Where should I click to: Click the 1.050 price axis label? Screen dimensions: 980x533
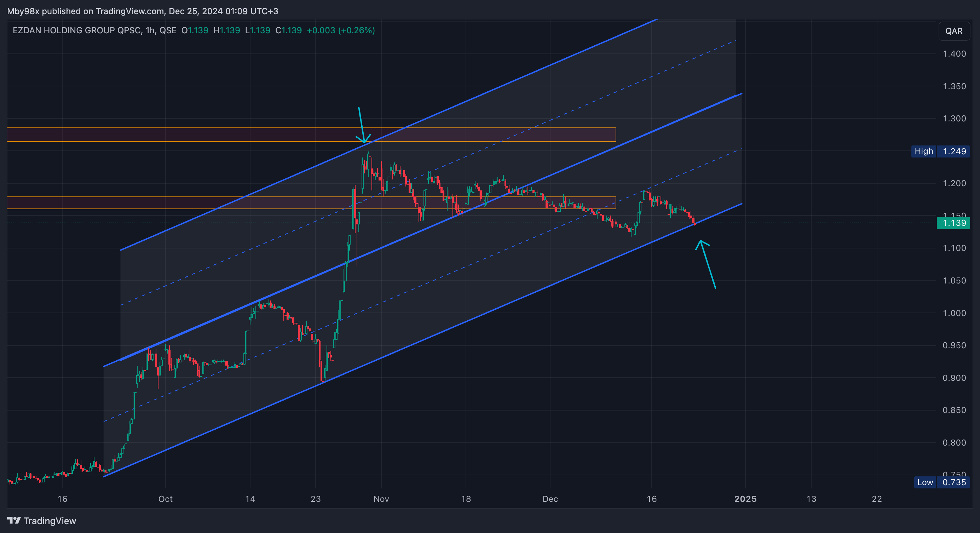click(x=954, y=281)
